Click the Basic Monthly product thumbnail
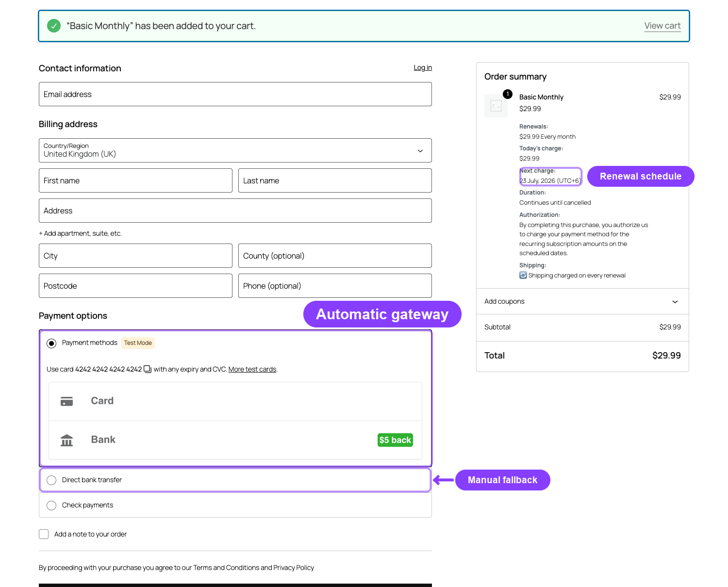 496,106
